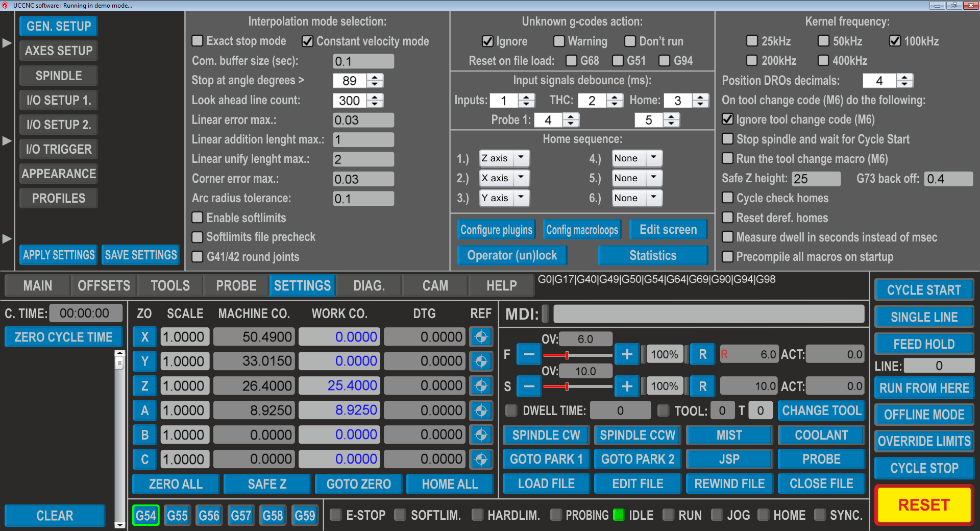Click the feed override slider
The height and width of the screenshot is (531, 980).
[x=577, y=355]
